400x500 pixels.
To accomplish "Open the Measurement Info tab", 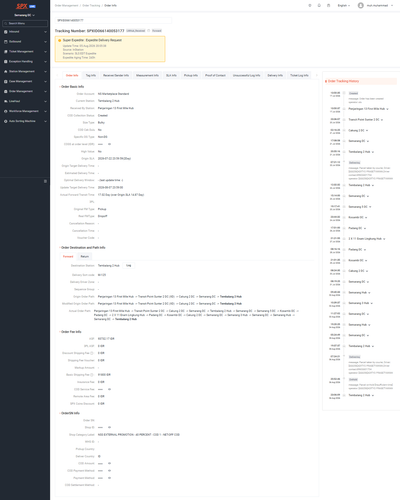I will (147, 76).
